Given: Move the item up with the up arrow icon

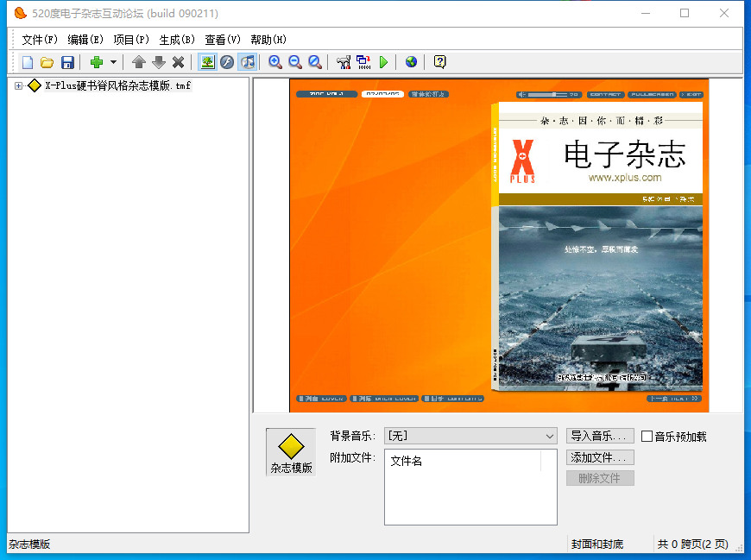Looking at the screenshot, I should pyautogui.click(x=139, y=62).
